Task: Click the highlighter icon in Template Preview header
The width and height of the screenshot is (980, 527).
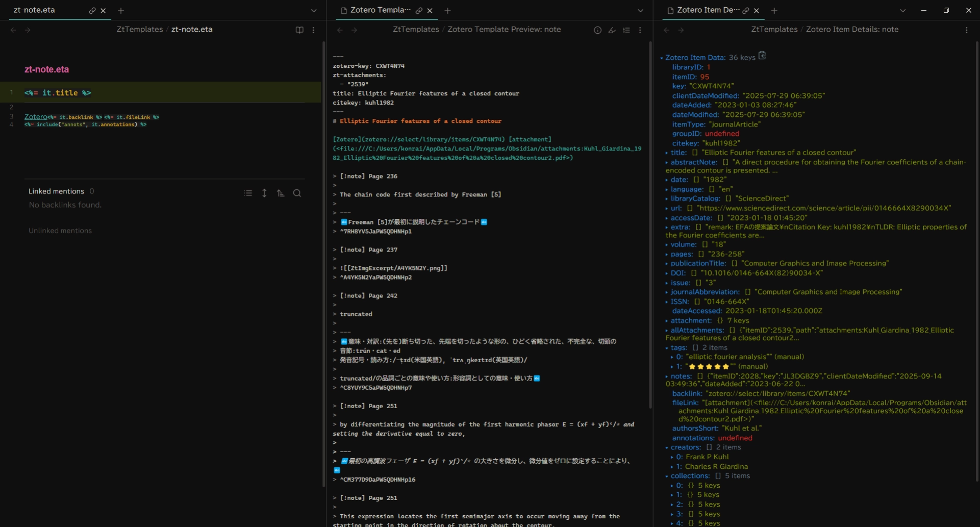Action: [x=612, y=30]
